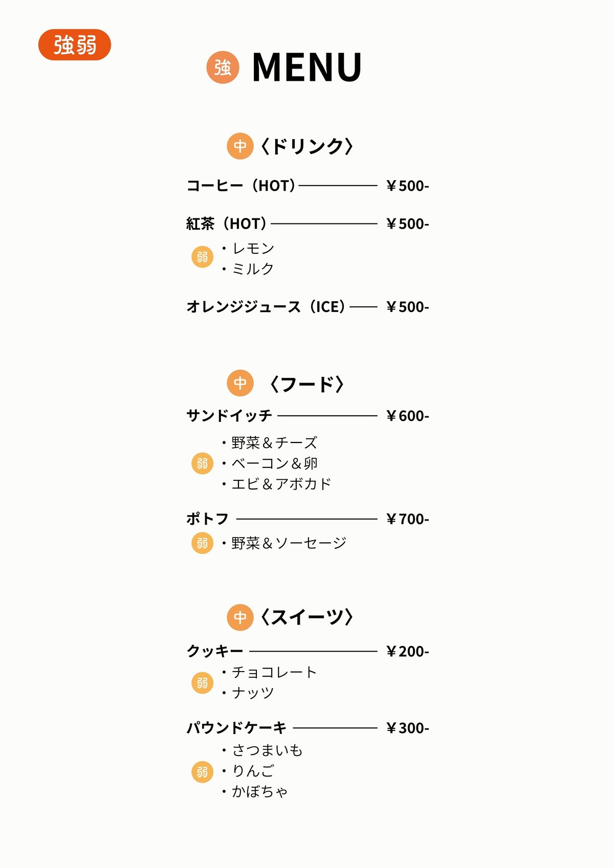Click the large MENU title text
Image resolution: width=614 pixels, height=868 pixels.
(307, 68)
